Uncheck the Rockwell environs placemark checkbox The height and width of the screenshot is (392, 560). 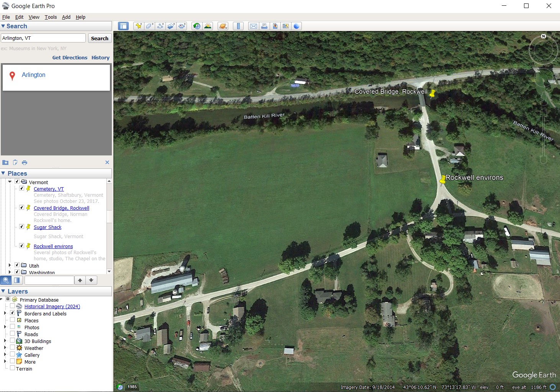tap(22, 246)
